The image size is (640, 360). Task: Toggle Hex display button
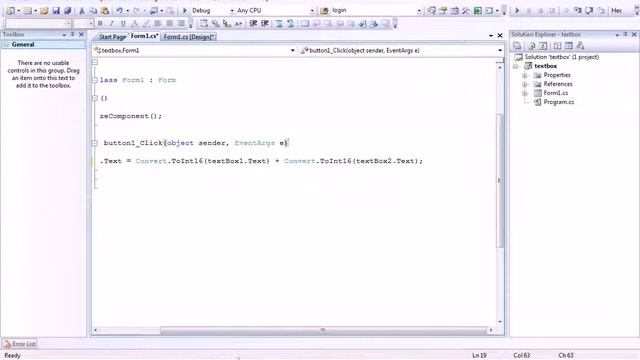click(x=616, y=11)
